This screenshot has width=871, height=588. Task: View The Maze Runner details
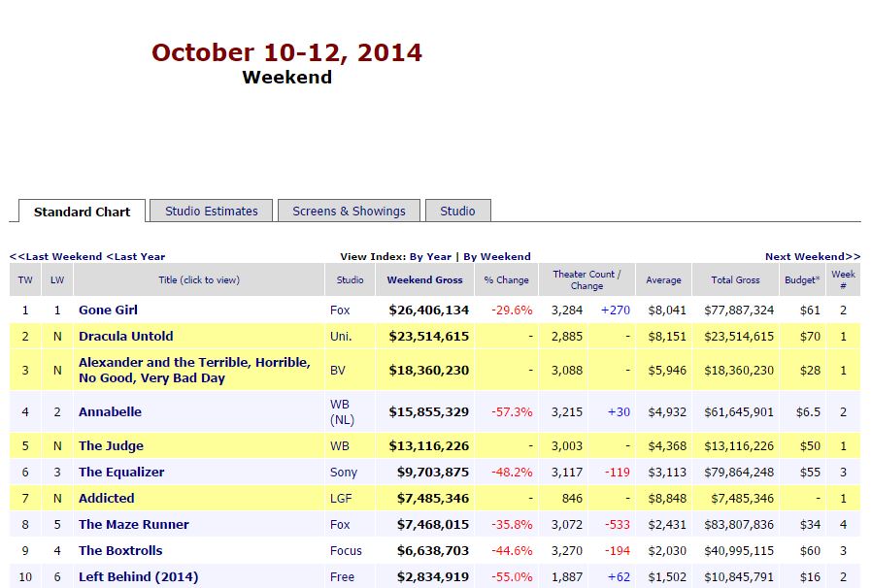click(133, 524)
